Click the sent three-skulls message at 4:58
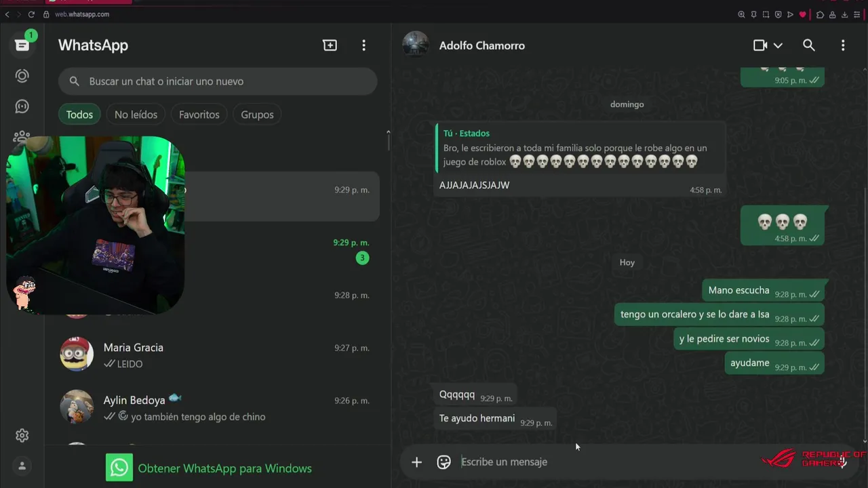 [782, 225]
